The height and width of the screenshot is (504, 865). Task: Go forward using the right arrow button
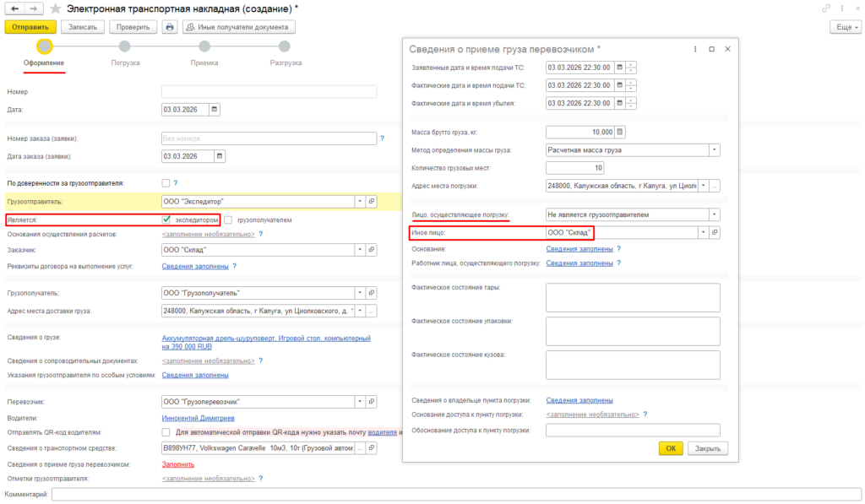pyautogui.click(x=33, y=8)
